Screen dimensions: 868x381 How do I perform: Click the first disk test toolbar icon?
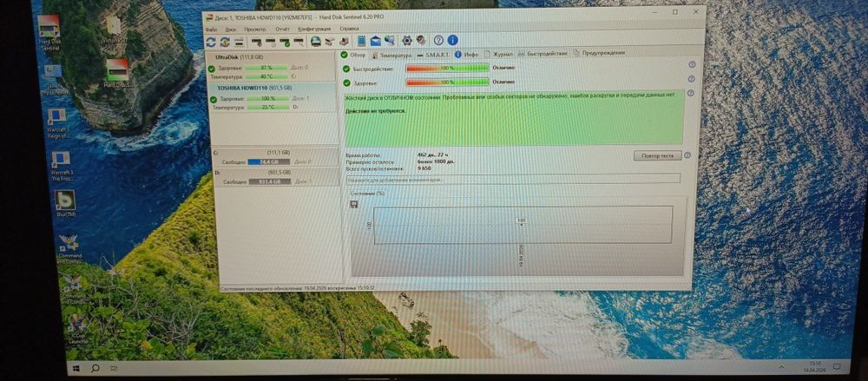(x=256, y=42)
